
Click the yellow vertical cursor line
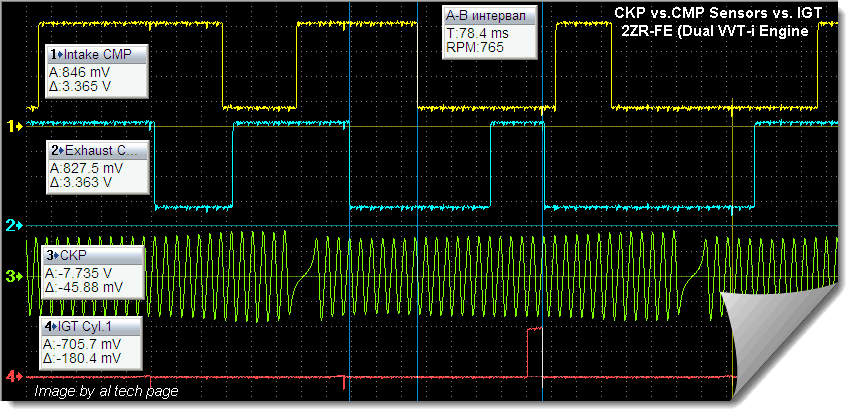click(733, 200)
